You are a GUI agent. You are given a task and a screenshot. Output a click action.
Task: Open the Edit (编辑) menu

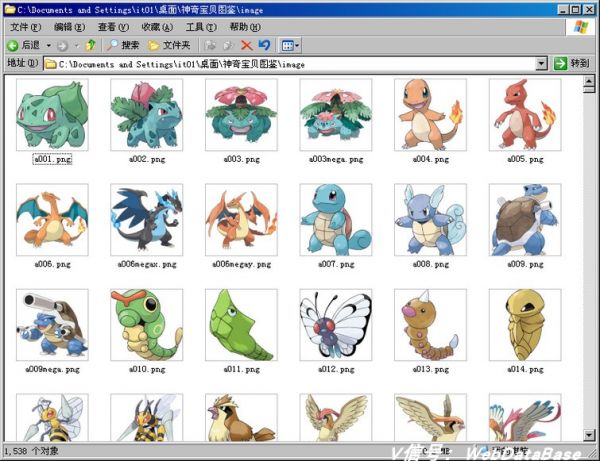pos(69,27)
